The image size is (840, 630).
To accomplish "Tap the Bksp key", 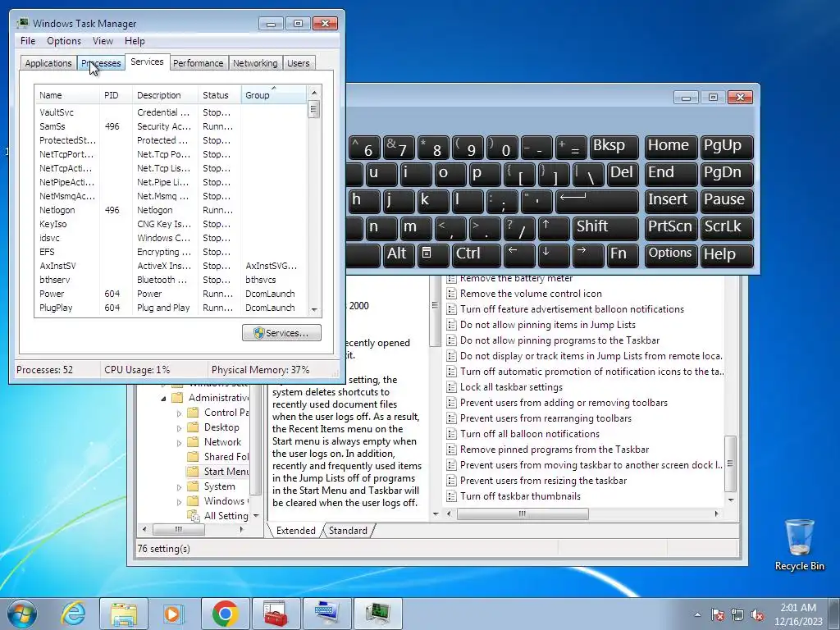I will pyautogui.click(x=614, y=147).
